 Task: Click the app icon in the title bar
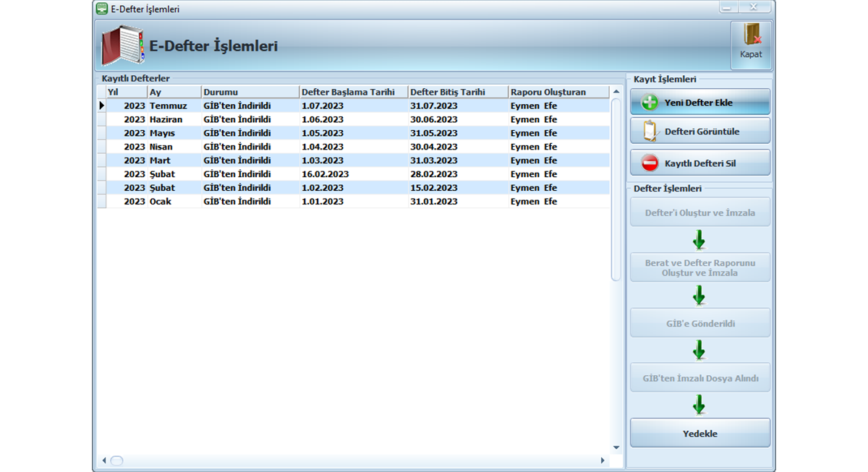101,9
